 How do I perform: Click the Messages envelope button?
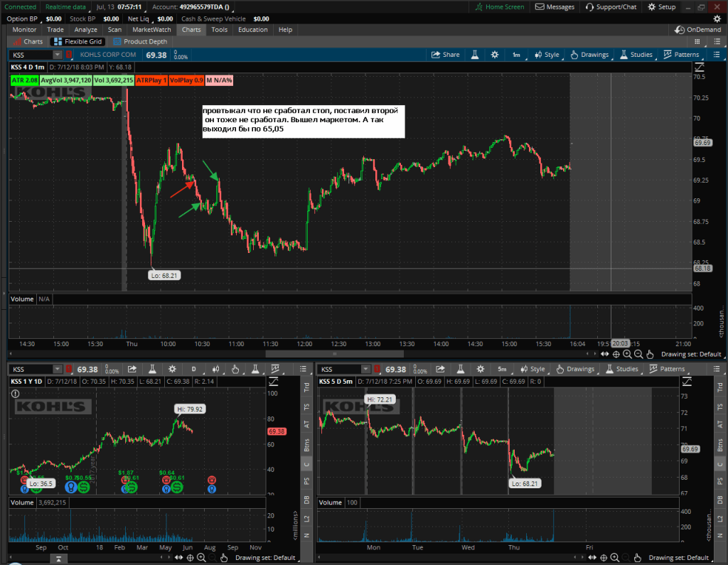tap(555, 6)
